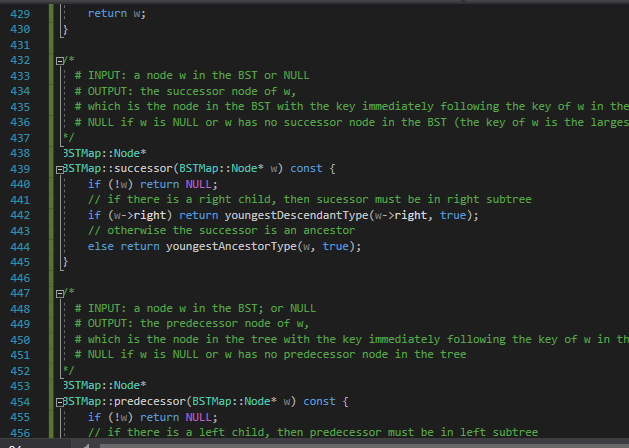Click line number 446
Viewport: 629px width, 448px height.
tap(20, 278)
